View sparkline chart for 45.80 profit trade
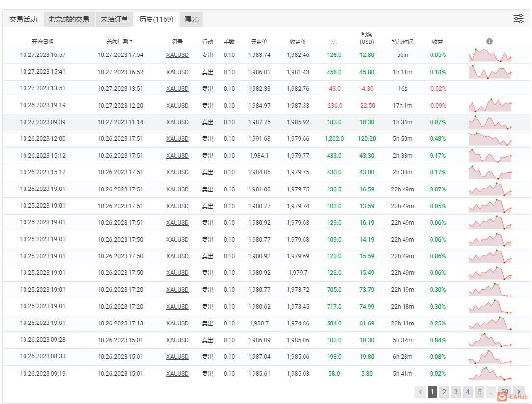 tap(490, 72)
